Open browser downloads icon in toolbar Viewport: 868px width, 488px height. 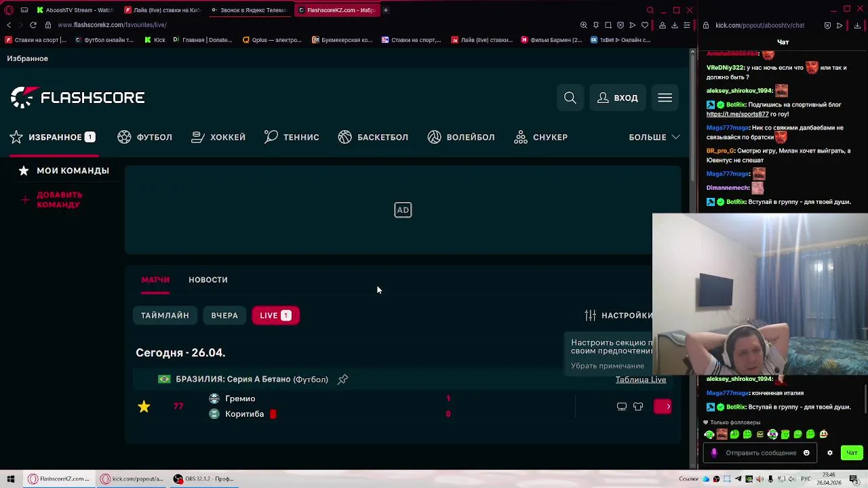674,25
